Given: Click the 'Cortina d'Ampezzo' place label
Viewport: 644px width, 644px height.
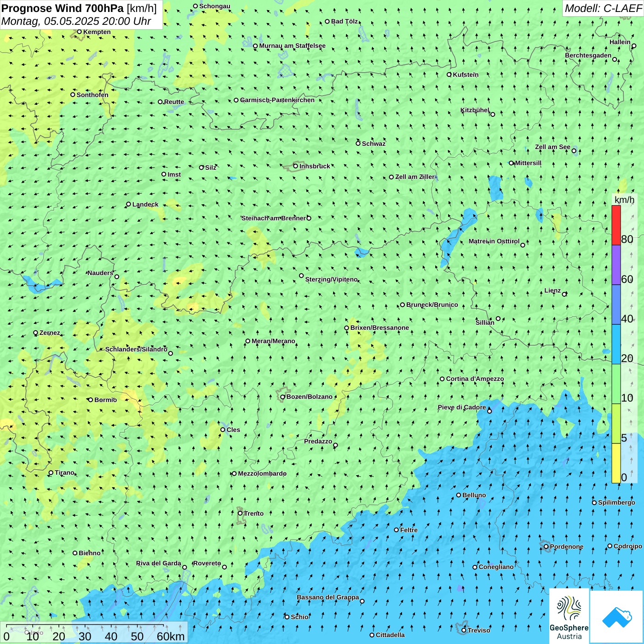Looking at the screenshot, I should coord(475,379).
